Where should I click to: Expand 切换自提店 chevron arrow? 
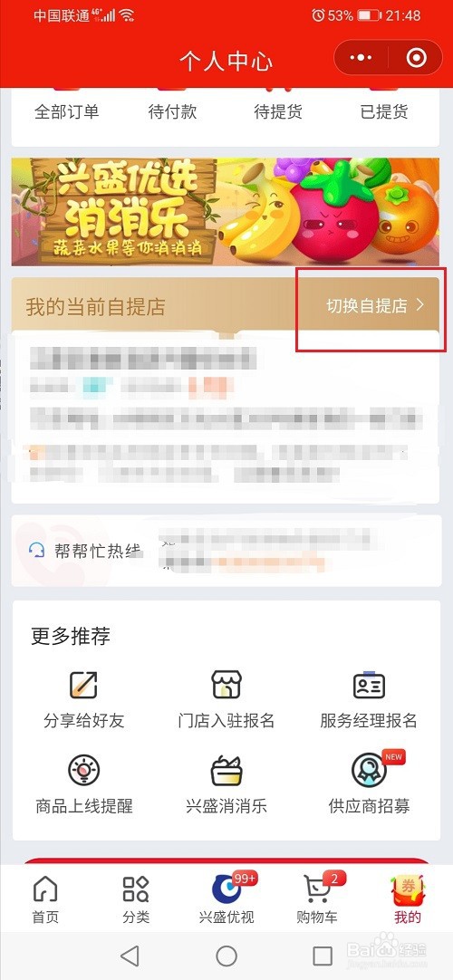pos(420,305)
